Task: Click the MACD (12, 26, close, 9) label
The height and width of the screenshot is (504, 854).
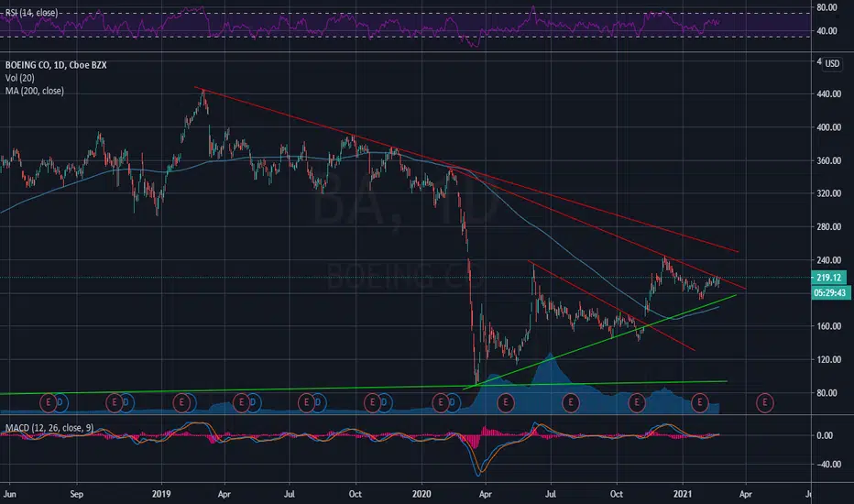Action: (x=49, y=428)
